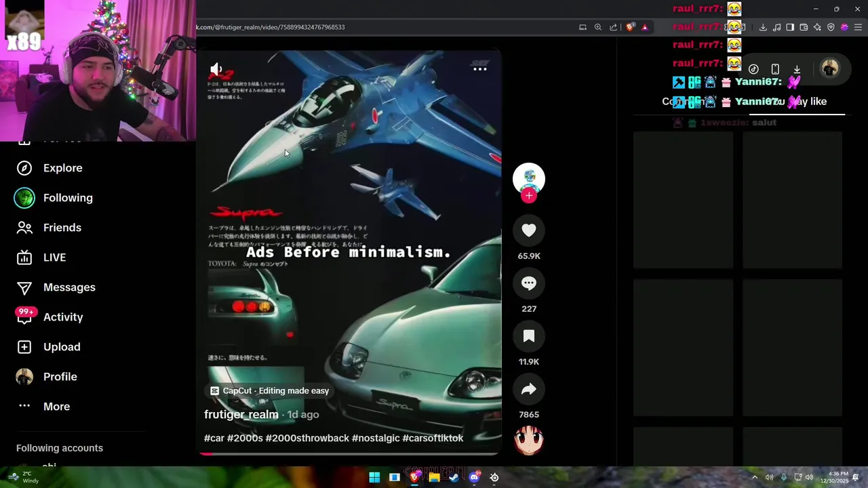Click the Upload plus-square icon
Screen dimensions: 868x488
[24, 347]
